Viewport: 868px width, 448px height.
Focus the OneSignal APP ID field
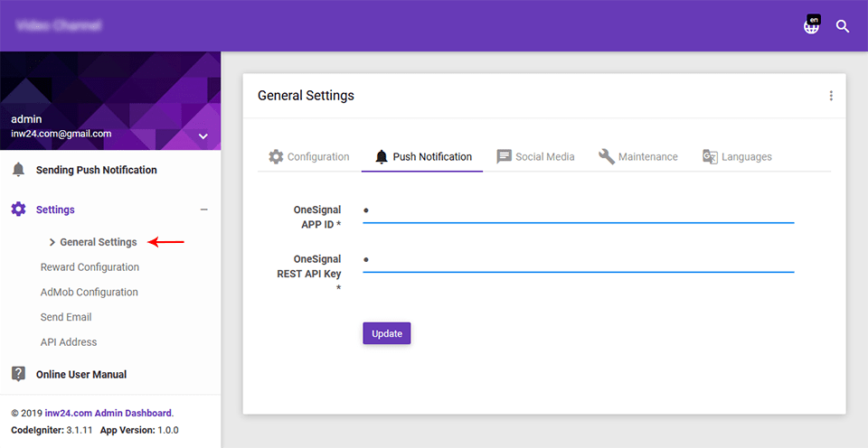click(x=578, y=210)
